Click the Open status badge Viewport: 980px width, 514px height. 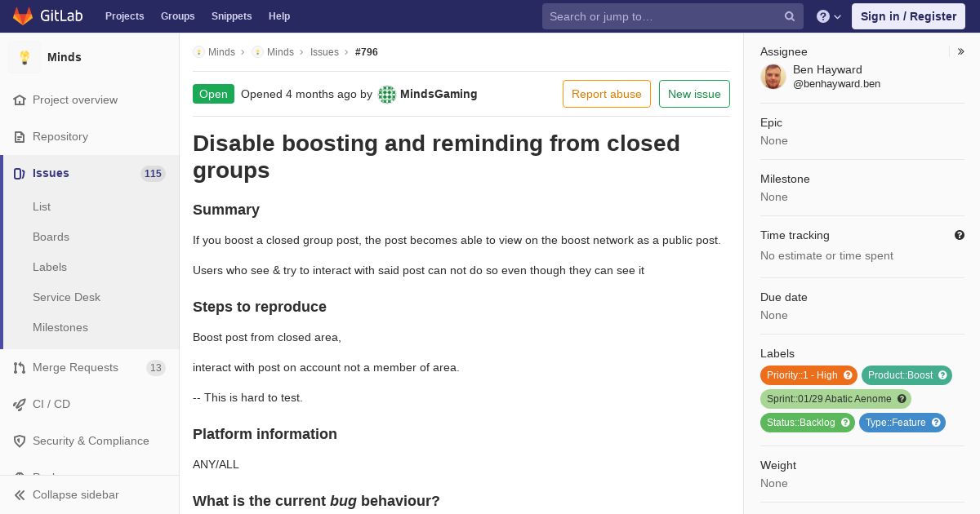tap(213, 94)
